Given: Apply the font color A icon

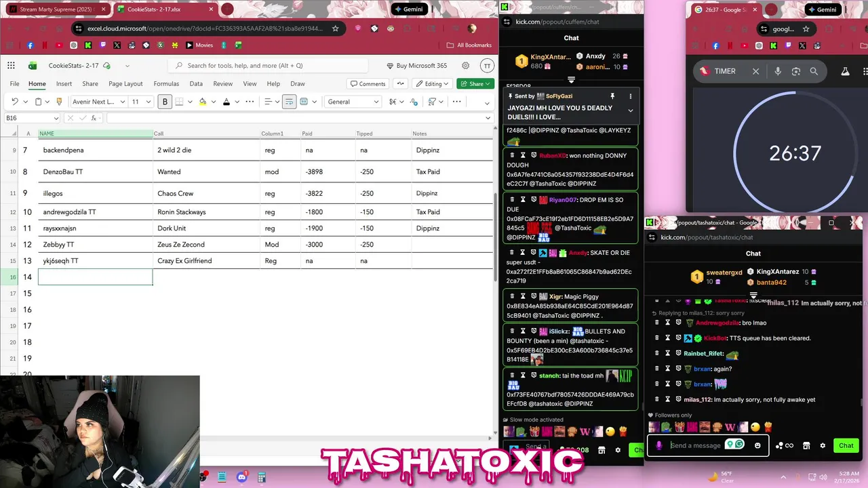Looking at the screenshot, I should [x=226, y=102].
